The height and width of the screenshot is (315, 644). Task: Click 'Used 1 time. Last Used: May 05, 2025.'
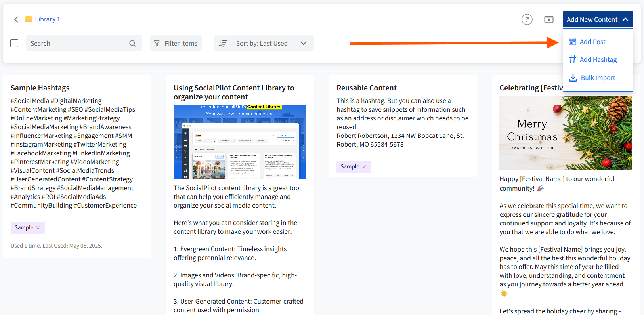[x=56, y=246]
